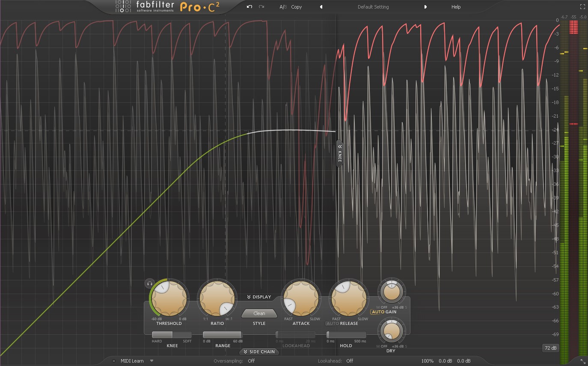The image size is (588, 366).
Task: Click the Attack knob
Action: pos(301,299)
